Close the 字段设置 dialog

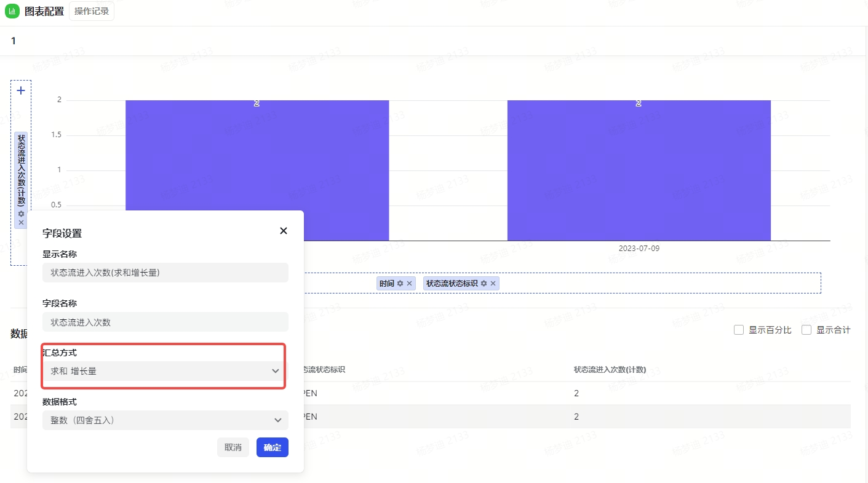click(x=284, y=231)
